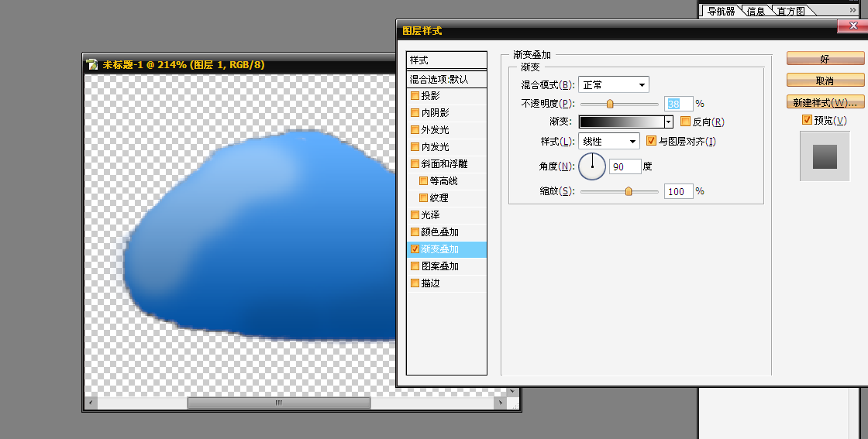Switch to the 信息 info tab
Screen dimensions: 868x439
755,11
